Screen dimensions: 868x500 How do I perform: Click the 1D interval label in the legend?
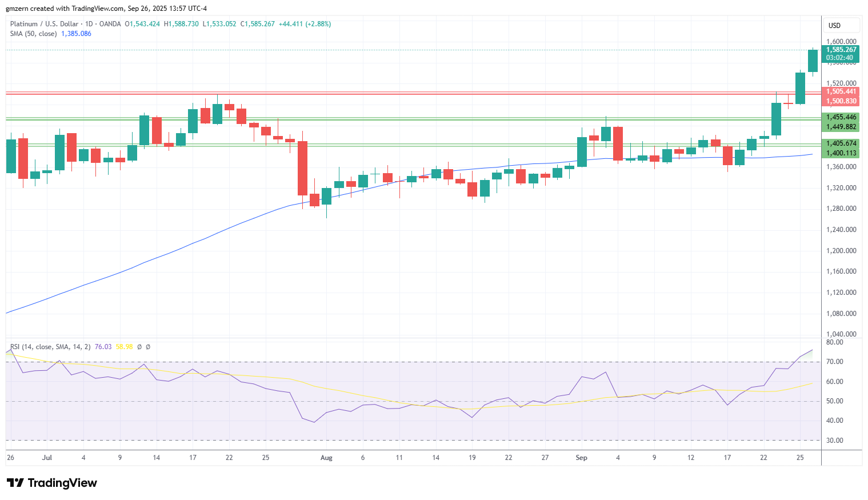click(x=89, y=24)
